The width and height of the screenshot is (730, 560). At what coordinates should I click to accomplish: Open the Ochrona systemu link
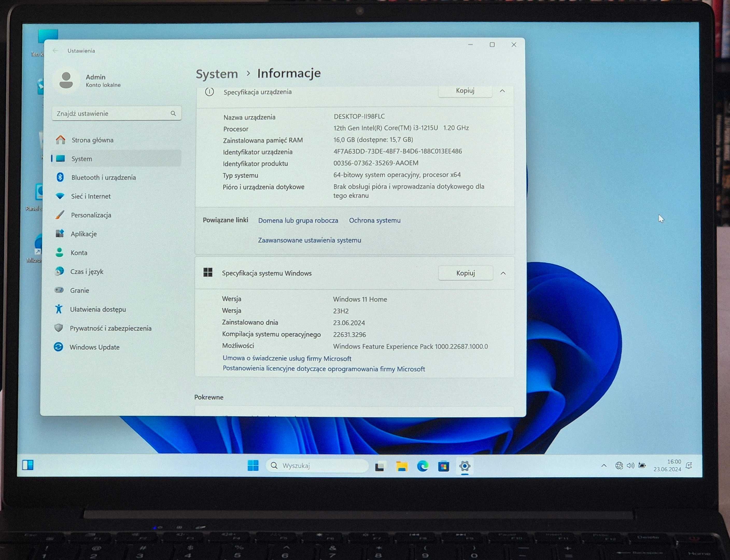[375, 220]
